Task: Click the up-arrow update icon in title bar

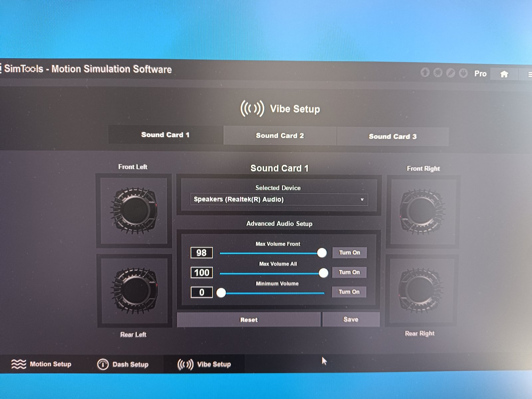Action: [x=425, y=72]
